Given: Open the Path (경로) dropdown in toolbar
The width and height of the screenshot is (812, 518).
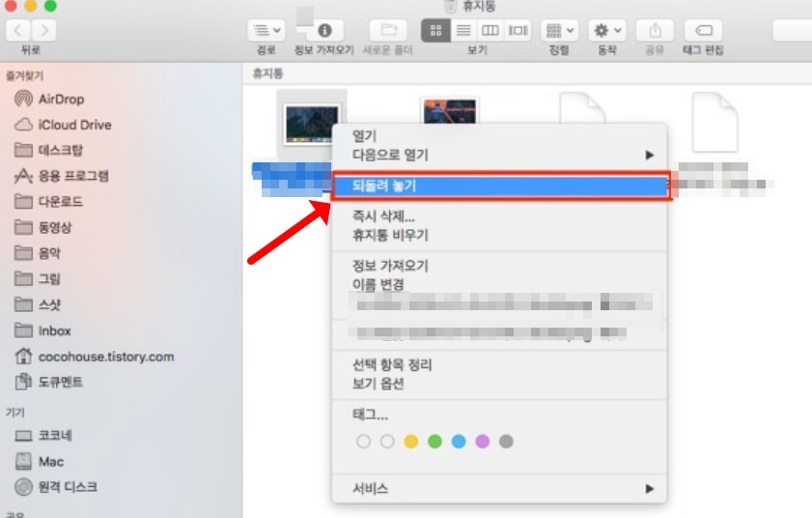Looking at the screenshot, I should (266, 30).
